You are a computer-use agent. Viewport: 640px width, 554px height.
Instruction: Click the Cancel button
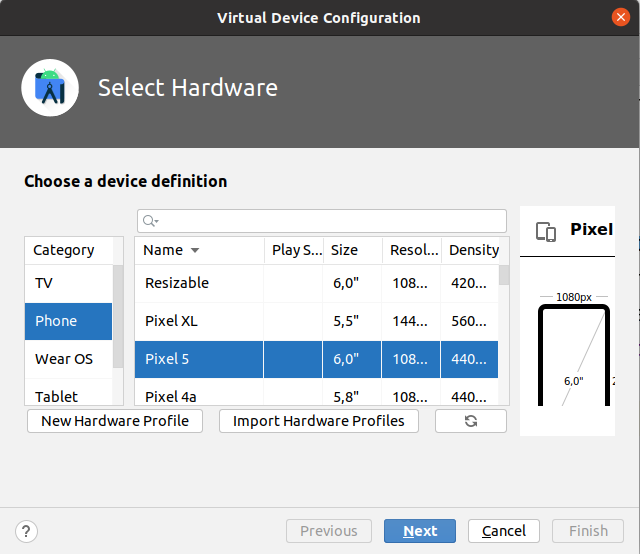[x=504, y=531]
